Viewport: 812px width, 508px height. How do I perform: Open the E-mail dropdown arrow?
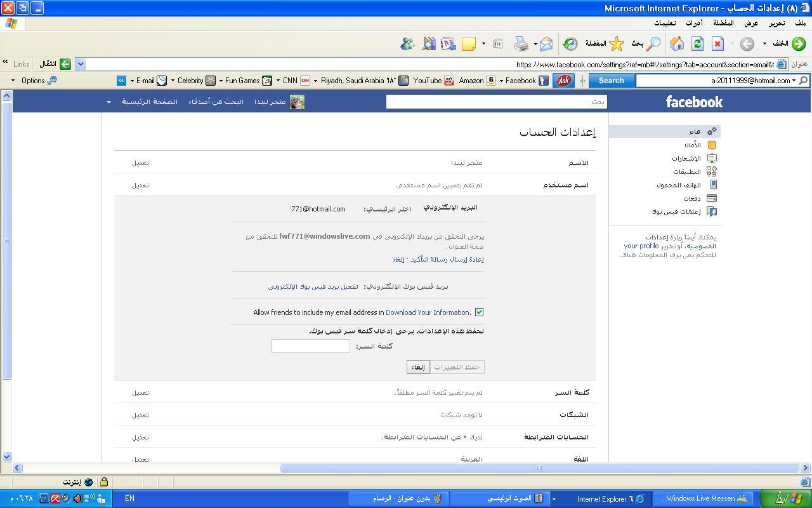132,81
